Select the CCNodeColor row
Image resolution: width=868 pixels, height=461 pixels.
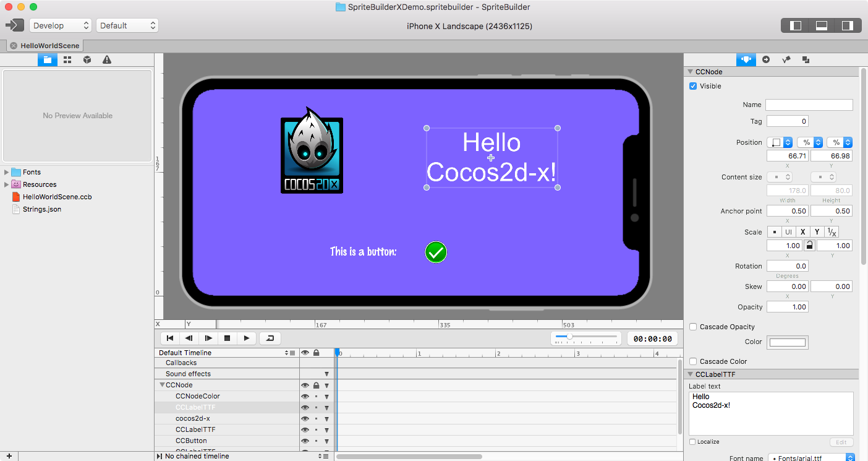[197, 396]
